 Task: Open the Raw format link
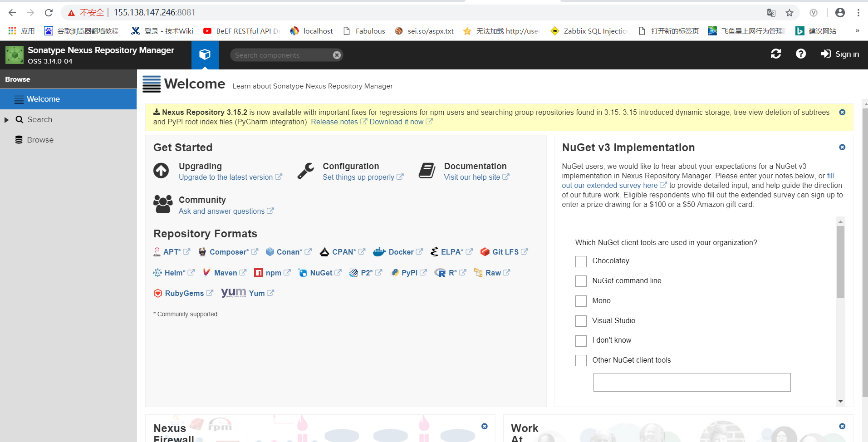click(x=498, y=273)
